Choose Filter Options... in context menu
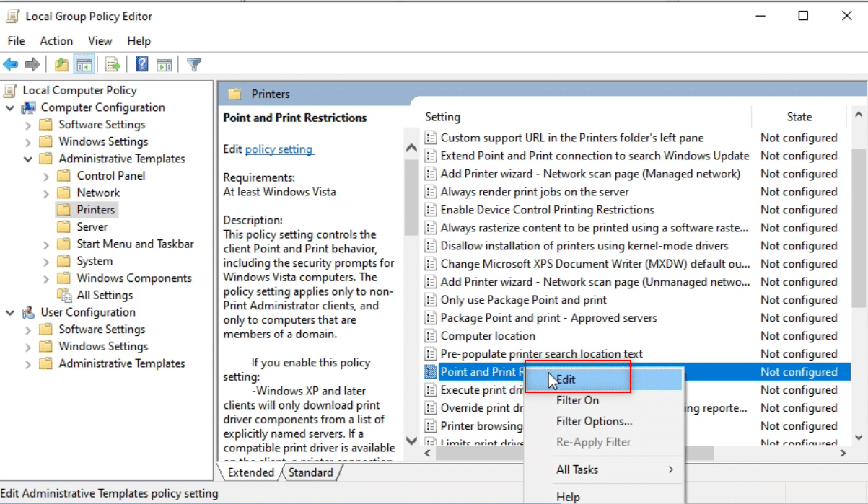The height and width of the screenshot is (504, 868). (x=603, y=421)
